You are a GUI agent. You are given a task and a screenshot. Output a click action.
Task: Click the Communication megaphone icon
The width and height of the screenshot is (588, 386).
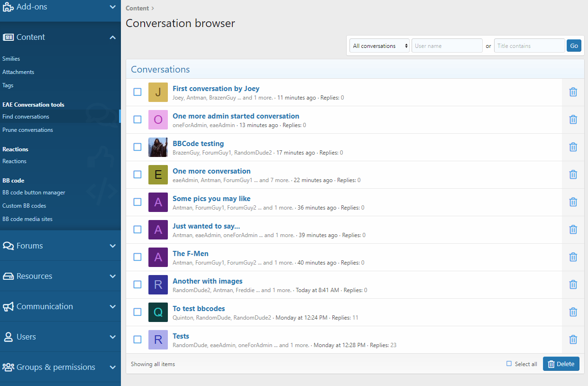point(8,306)
